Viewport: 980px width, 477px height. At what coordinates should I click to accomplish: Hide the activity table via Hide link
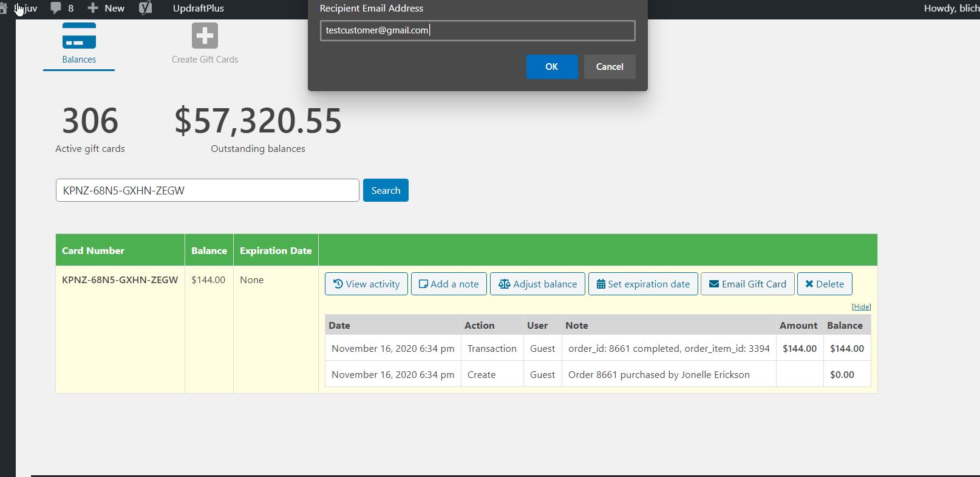tap(861, 307)
